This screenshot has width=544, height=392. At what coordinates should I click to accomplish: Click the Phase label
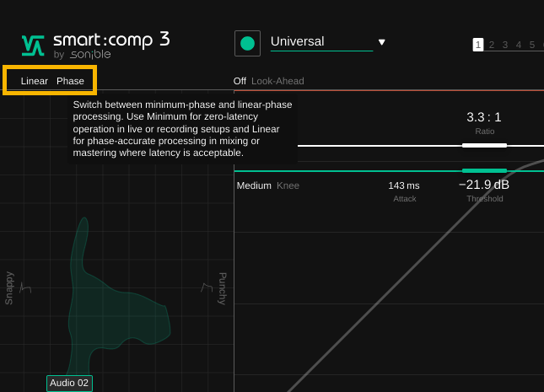(x=70, y=81)
